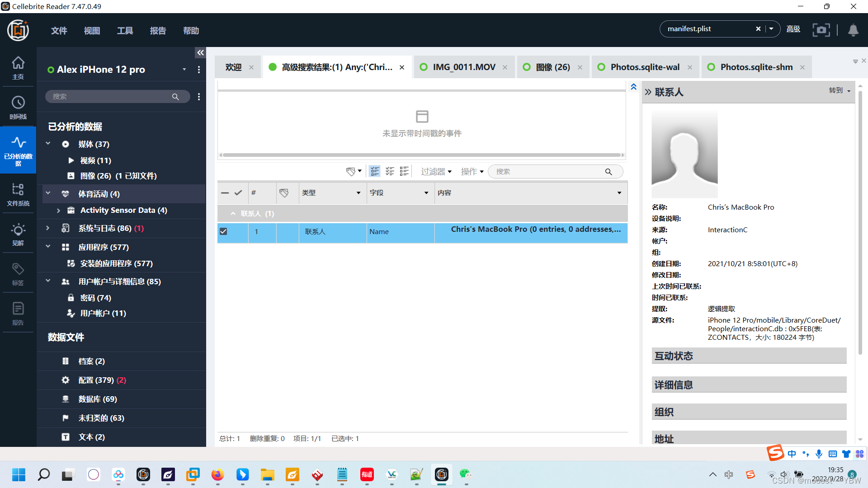868x488 pixels.
Task: Open the 时间线 timeline sidebar icon
Action: (18, 107)
